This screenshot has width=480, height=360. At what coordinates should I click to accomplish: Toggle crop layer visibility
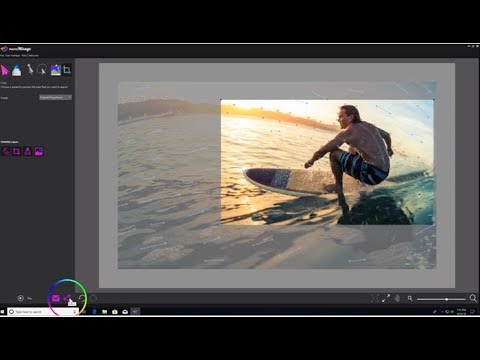[x=16, y=152]
